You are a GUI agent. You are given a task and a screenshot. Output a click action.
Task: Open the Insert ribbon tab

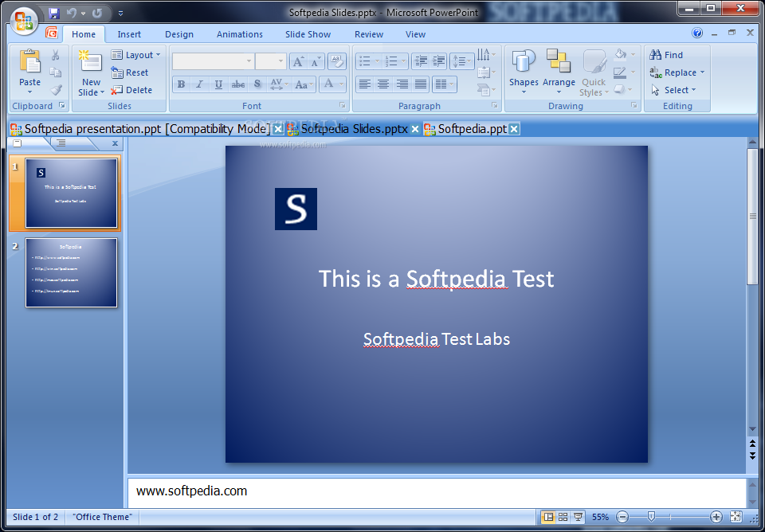[x=129, y=34]
